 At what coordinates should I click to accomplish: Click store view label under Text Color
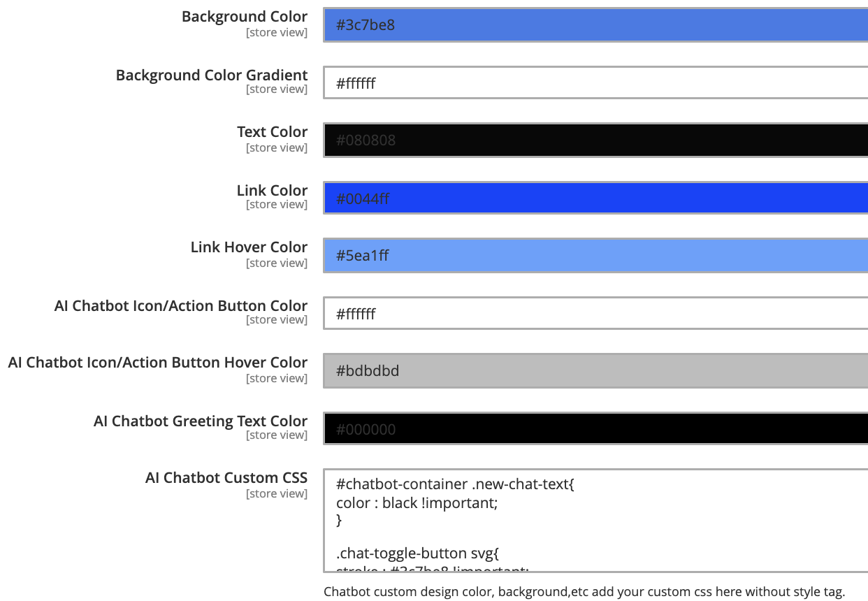click(x=277, y=147)
